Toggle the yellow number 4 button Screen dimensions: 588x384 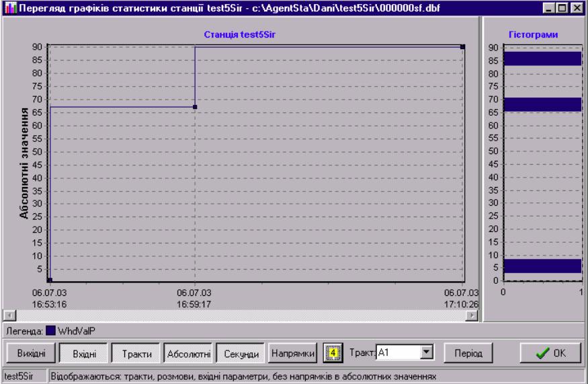click(x=333, y=353)
